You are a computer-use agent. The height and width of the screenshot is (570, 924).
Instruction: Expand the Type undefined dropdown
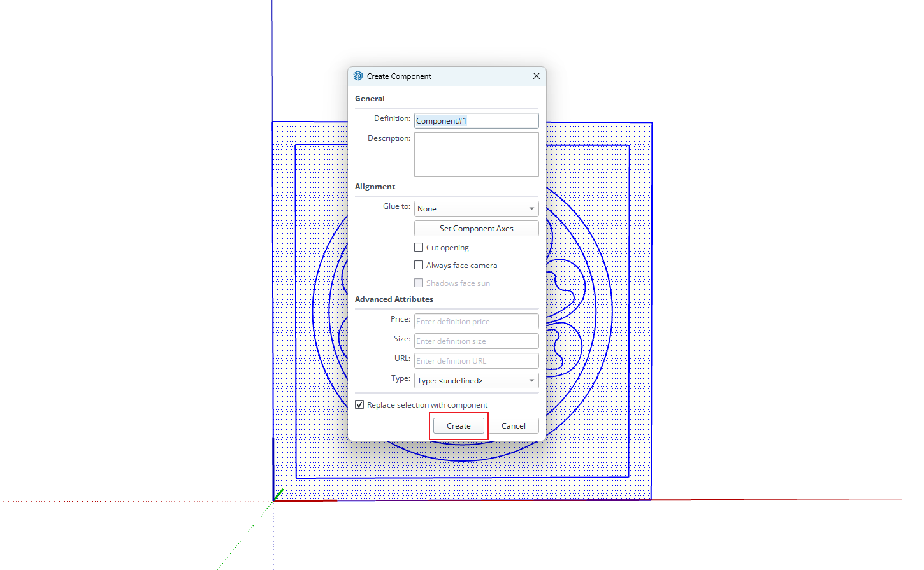point(476,381)
